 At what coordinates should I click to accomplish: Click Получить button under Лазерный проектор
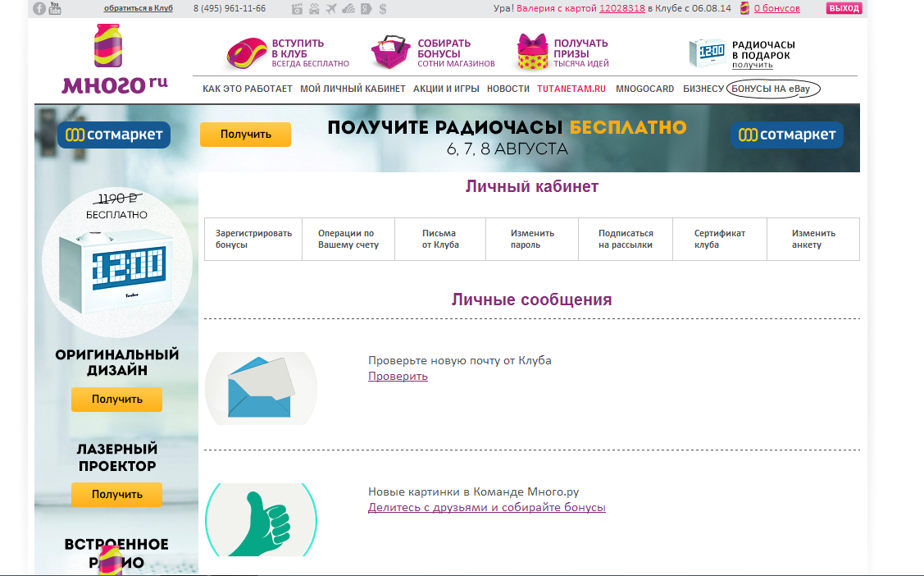click(x=116, y=494)
